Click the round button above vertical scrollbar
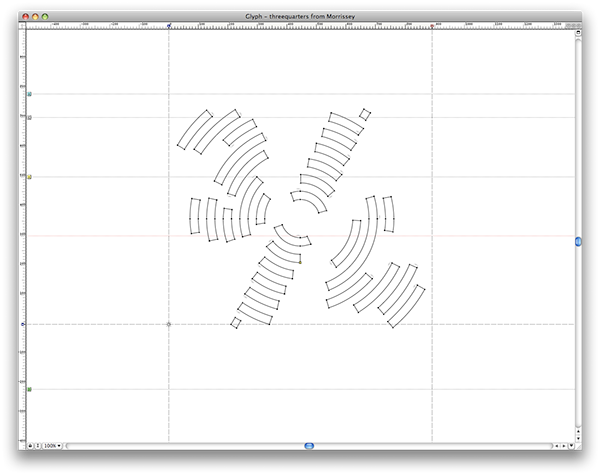Viewport: 600px width, 475px height. (x=578, y=33)
